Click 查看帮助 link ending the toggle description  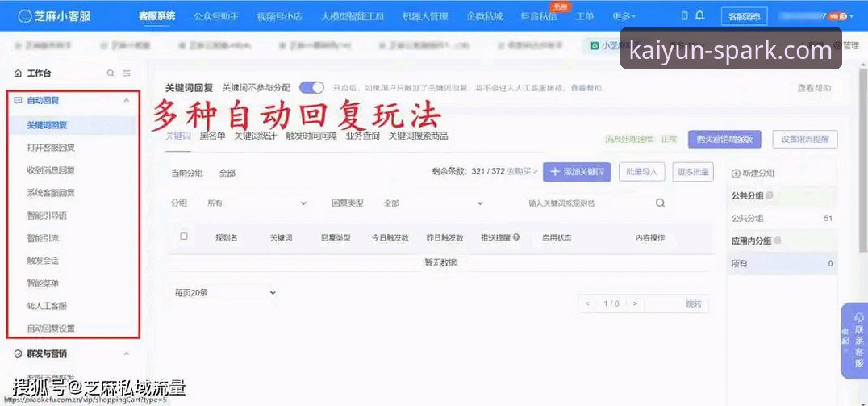[586, 87]
